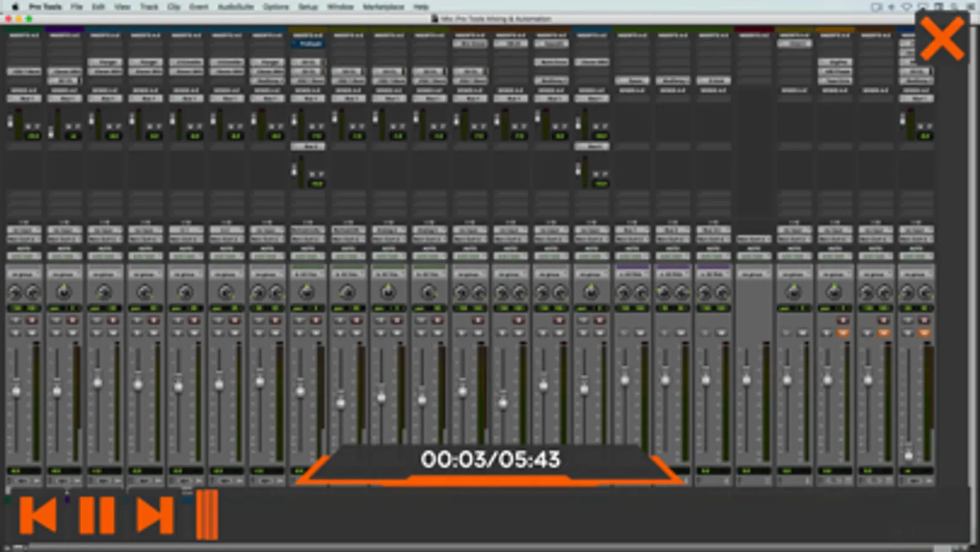Disable the orange lit mute button on the last channel
The image size is (980, 552).
[x=924, y=332]
